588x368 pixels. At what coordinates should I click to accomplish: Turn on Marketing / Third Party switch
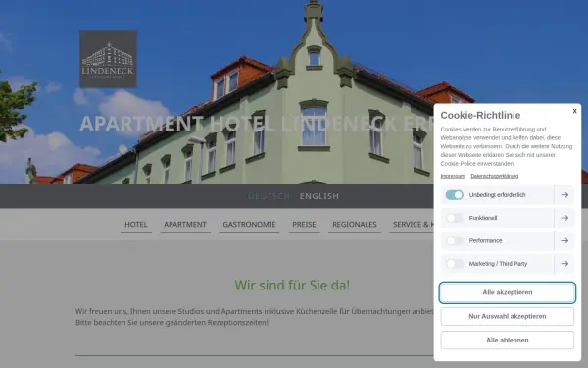coord(454,264)
